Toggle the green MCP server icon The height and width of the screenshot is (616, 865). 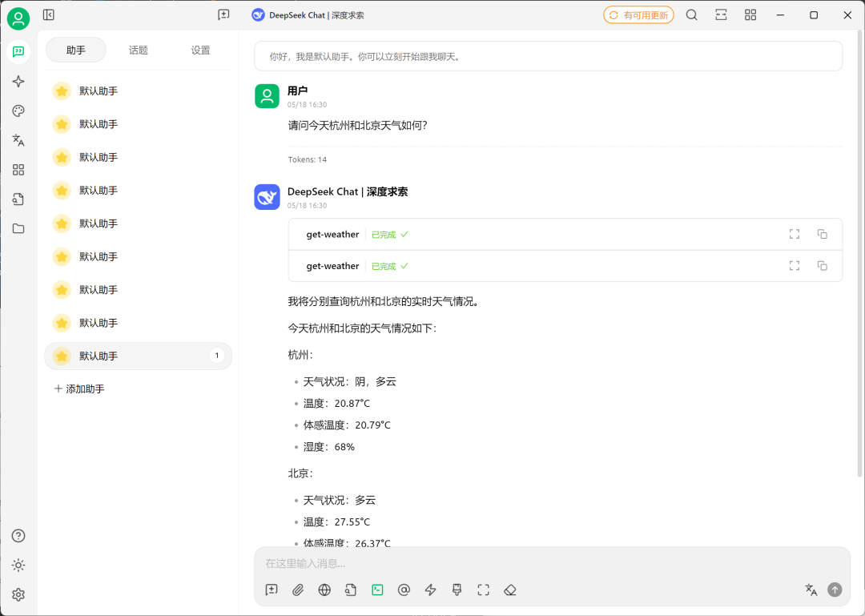click(x=377, y=590)
